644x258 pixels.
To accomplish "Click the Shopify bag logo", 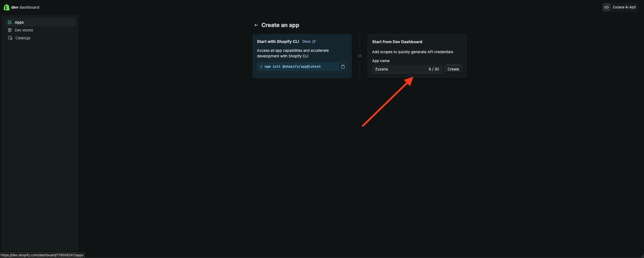I will click(6, 7).
